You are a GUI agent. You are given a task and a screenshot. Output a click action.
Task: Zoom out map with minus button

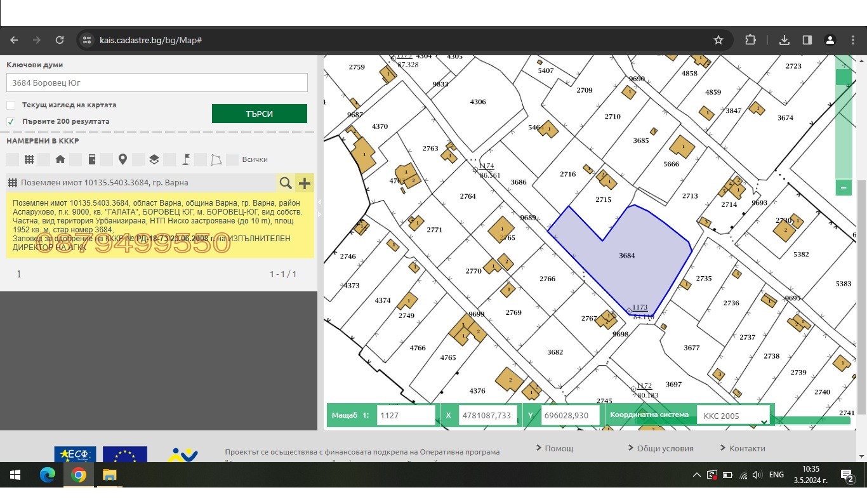tap(844, 187)
